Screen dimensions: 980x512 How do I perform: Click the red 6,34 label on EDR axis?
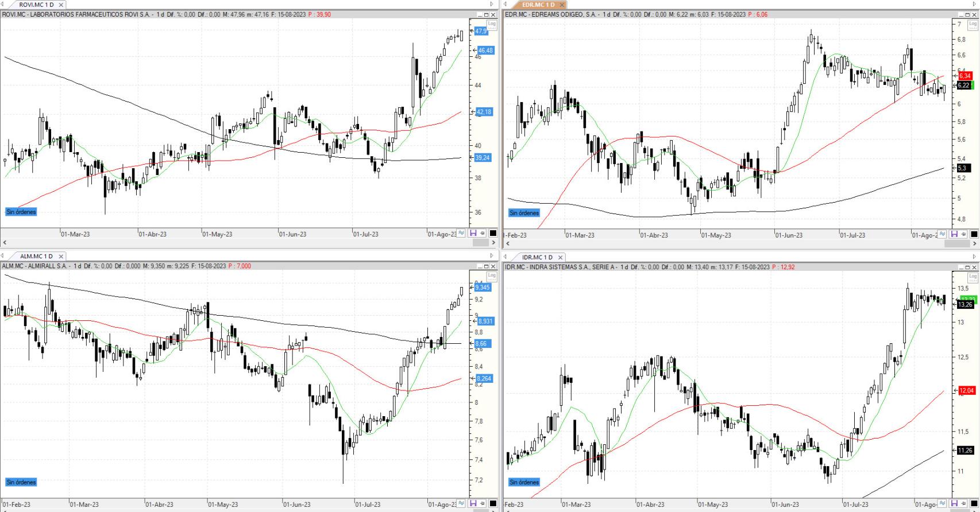[964, 76]
